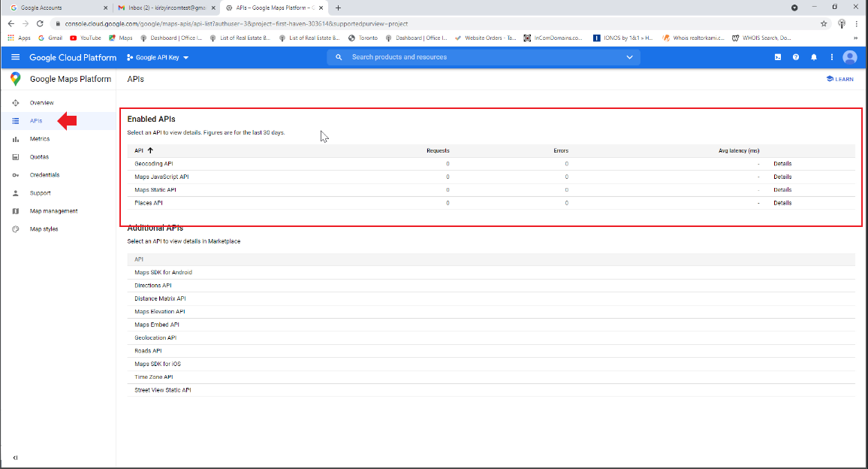The image size is (868, 469).
Task: Open Map styles in the sidebar
Action: (x=44, y=229)
